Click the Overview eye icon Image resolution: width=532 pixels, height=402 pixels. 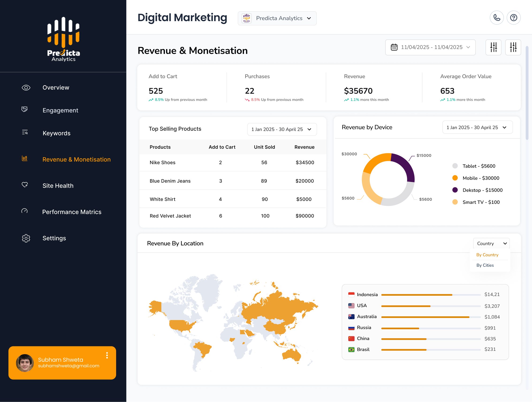pos(26,88)
